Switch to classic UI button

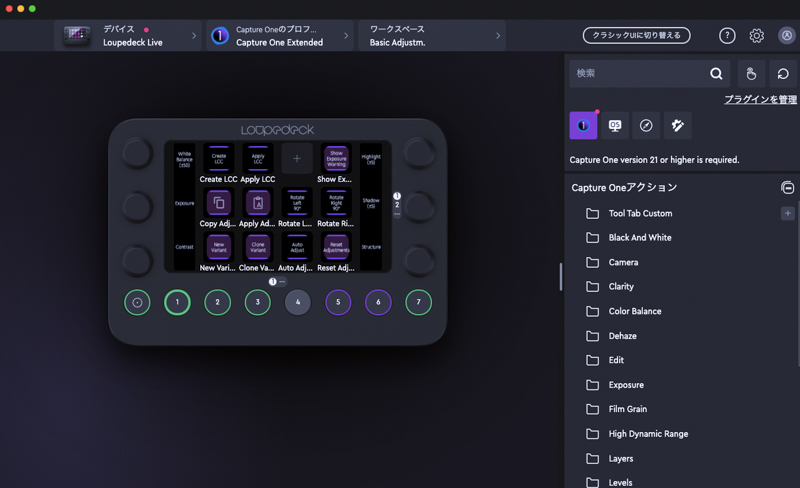click(x=636, y=35)
